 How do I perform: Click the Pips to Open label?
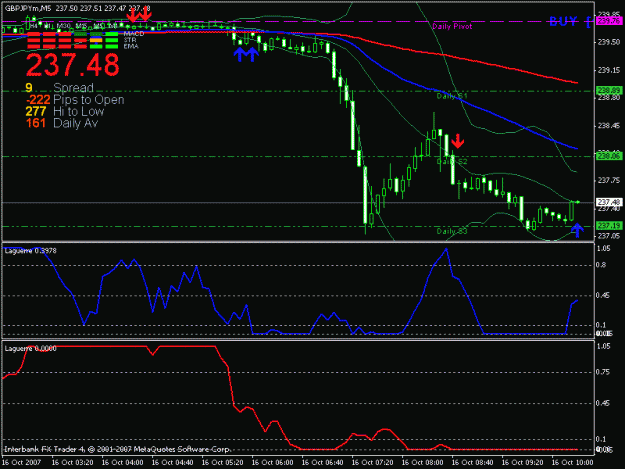pyautogui.click(x=88, y=100)
